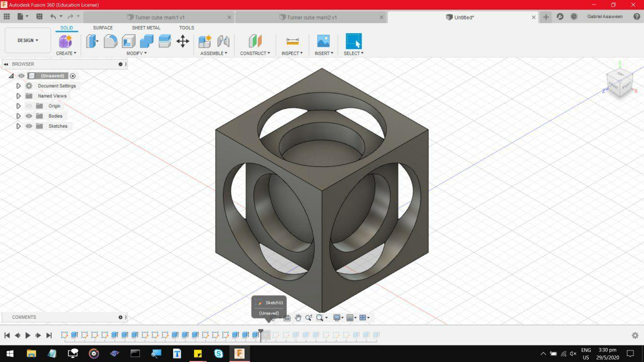Click the Insert image icon
The height and width of the screenshot is (362, 644).
(x=324, y=41)
